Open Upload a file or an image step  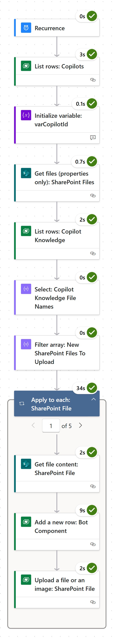[57, 590]
